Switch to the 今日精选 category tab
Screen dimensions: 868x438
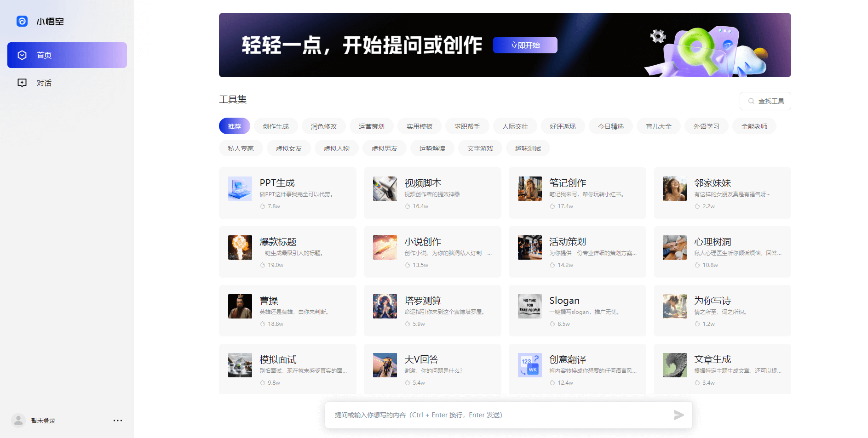click(x=610, y=126)
